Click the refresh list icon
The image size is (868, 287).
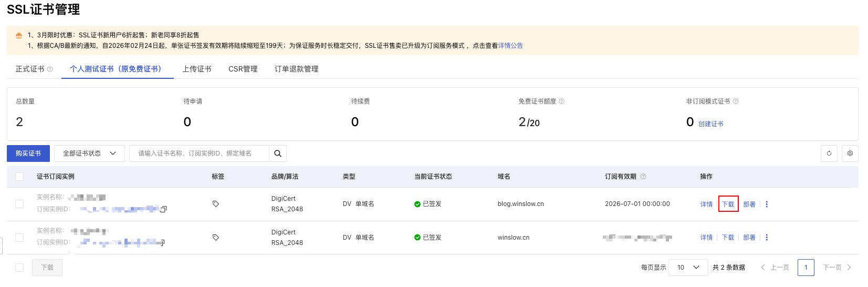click(829, 153)
